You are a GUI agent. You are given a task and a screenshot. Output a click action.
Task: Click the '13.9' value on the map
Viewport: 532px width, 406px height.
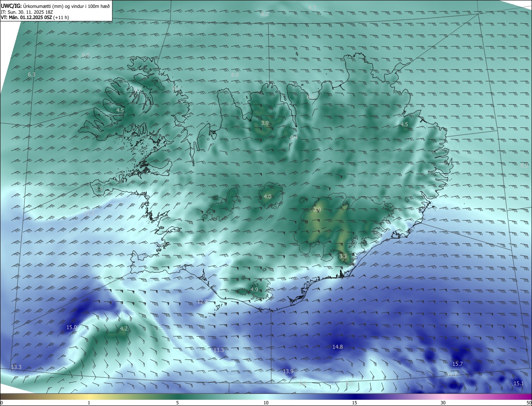(x=288, y=371)
